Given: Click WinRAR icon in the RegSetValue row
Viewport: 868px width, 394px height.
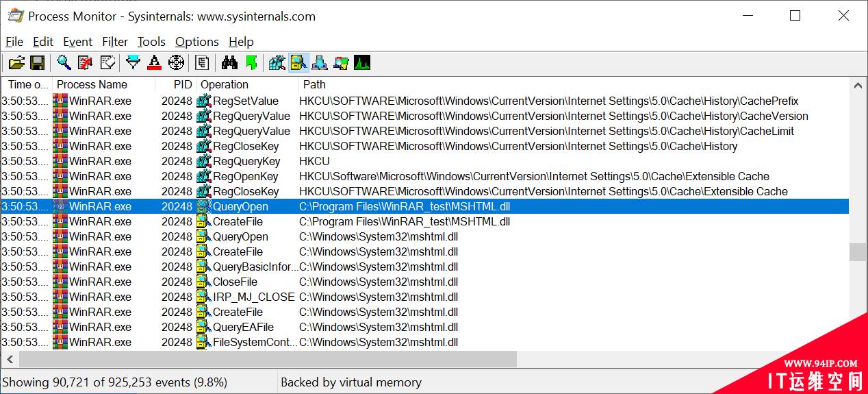Looking at the screenshot, I should [60, 101].
